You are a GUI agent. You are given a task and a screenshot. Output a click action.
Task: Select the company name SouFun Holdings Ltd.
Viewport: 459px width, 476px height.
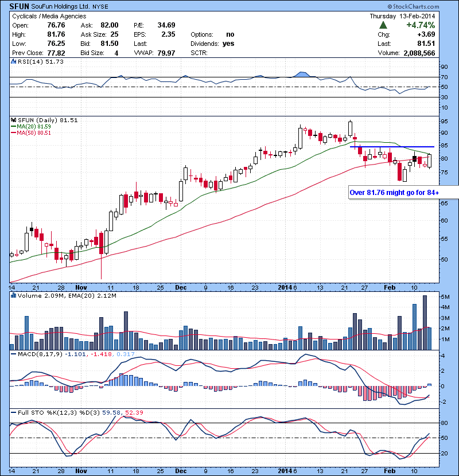click(x=60, y=6)
